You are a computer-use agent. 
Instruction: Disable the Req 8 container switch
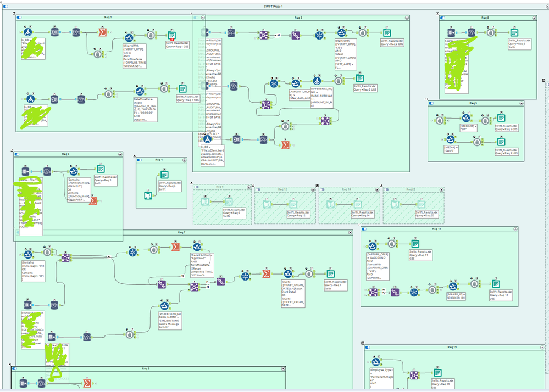pos(442,17)
